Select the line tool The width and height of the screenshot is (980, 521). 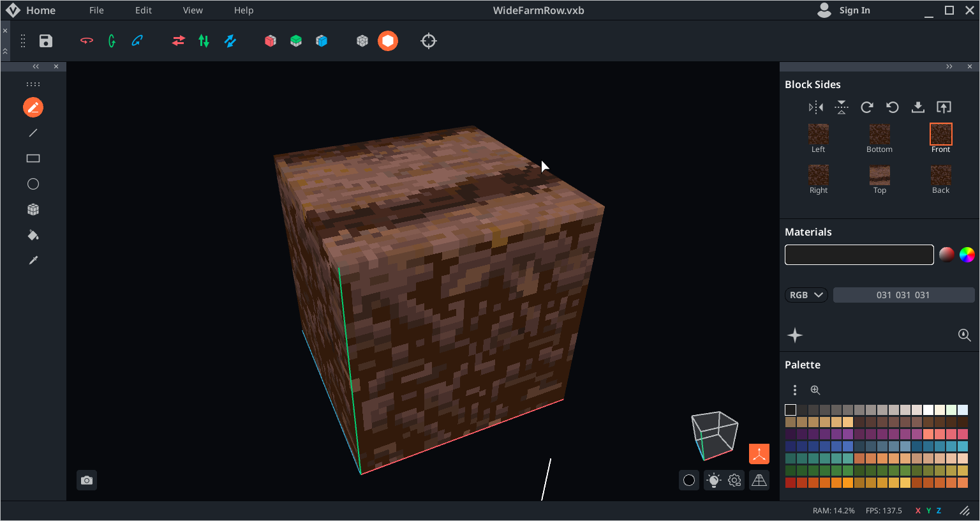[x=33, y=133]
